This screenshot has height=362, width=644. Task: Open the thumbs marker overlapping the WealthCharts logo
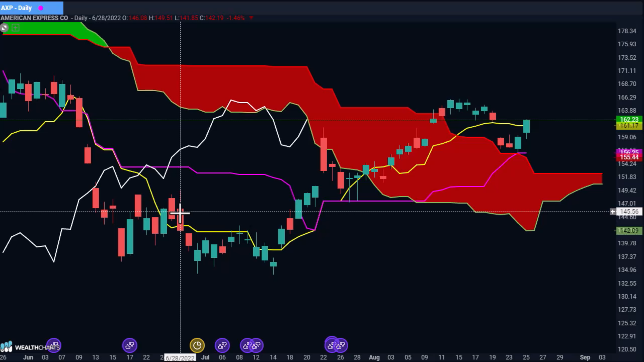(x=54, y=345)
